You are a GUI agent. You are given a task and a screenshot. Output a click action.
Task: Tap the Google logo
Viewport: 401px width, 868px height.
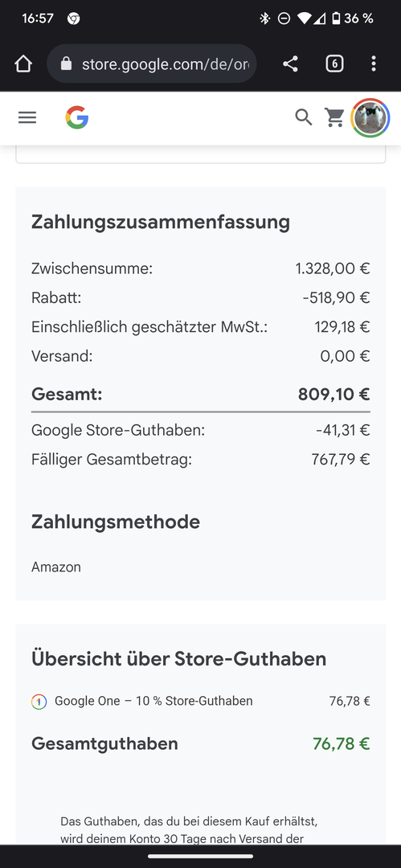[x=77, y=117]
